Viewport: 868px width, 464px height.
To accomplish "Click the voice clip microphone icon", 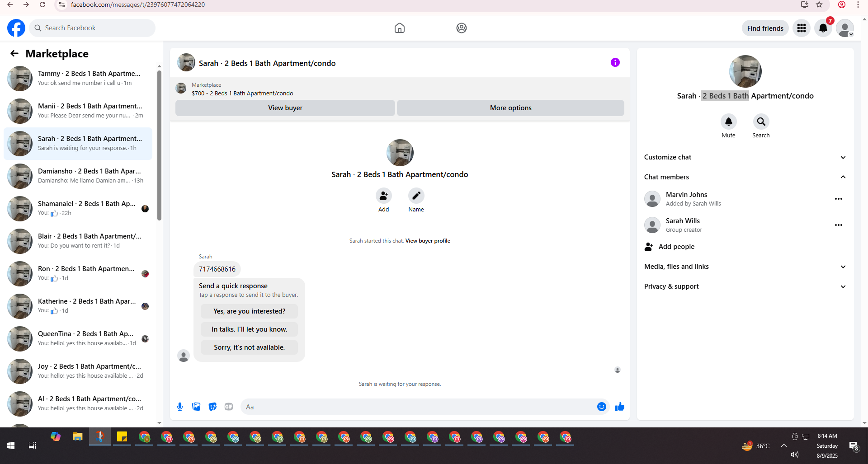I will [x=180, y=407].
